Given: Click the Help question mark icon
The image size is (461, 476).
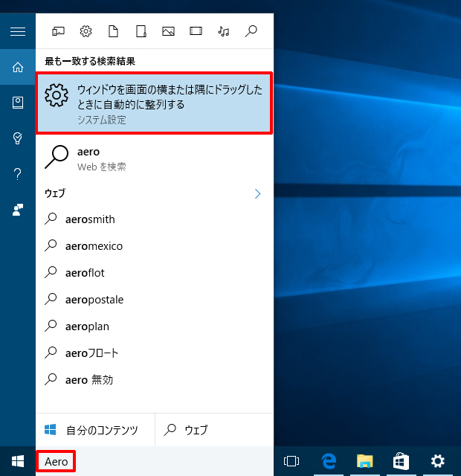Looking at the screenshot, I should coord(18,174).
